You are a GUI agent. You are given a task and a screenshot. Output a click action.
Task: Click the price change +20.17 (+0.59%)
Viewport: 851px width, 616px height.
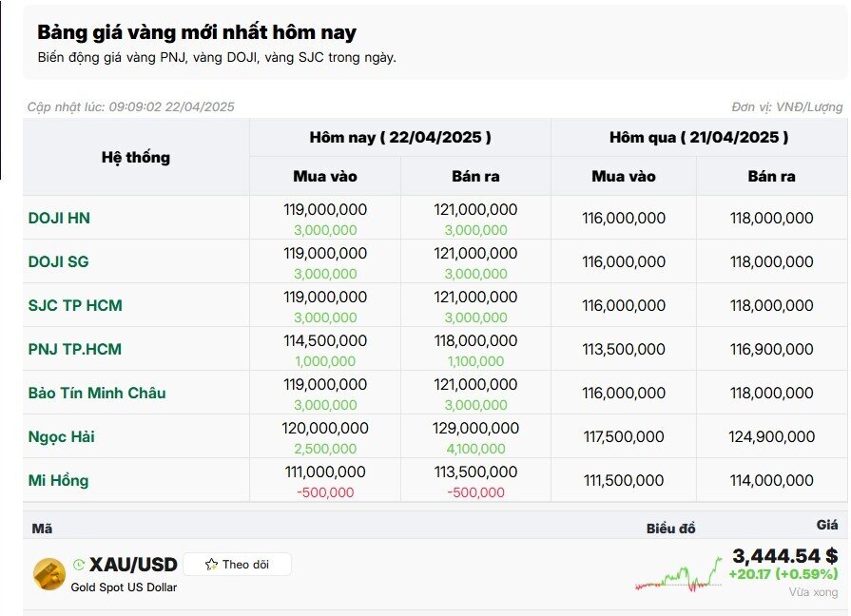(x=783, y=574)
